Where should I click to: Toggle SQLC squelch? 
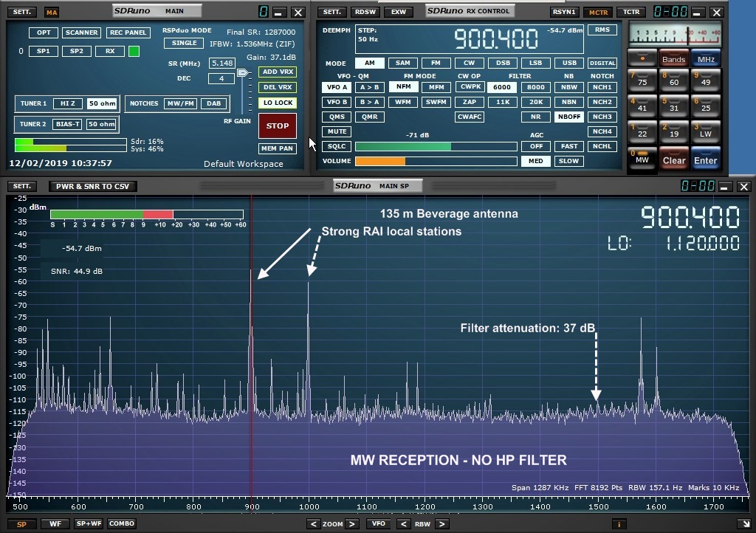(x=337, y=146)
